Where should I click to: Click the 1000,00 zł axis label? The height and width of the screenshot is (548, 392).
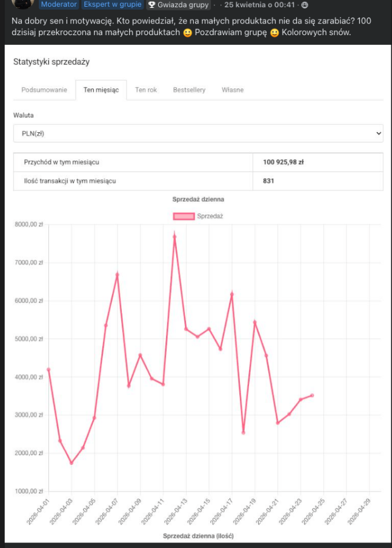tap(28, 492)
